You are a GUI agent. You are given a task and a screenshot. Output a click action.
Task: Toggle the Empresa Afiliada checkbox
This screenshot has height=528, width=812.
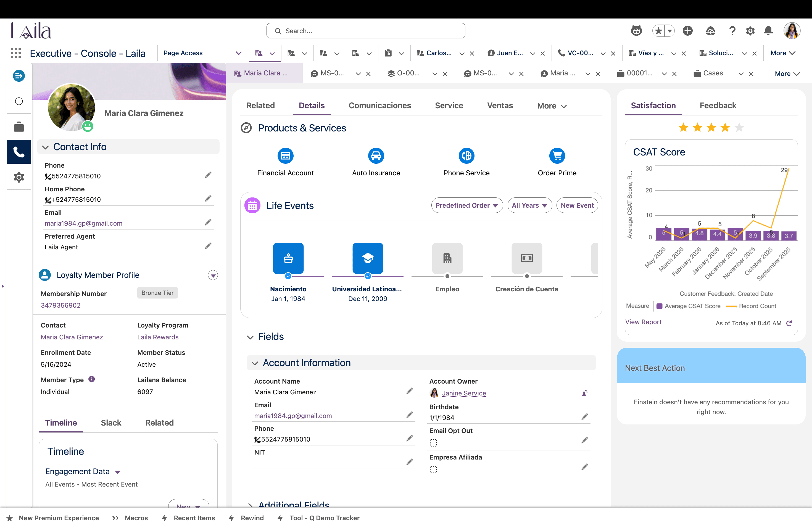(x=433, y=470)
